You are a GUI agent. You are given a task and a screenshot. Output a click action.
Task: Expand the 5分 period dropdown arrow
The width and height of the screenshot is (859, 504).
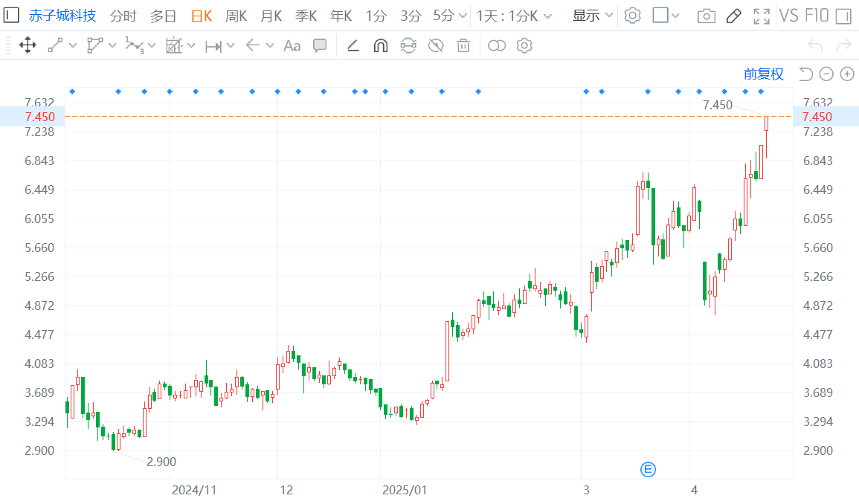[463, 16]
